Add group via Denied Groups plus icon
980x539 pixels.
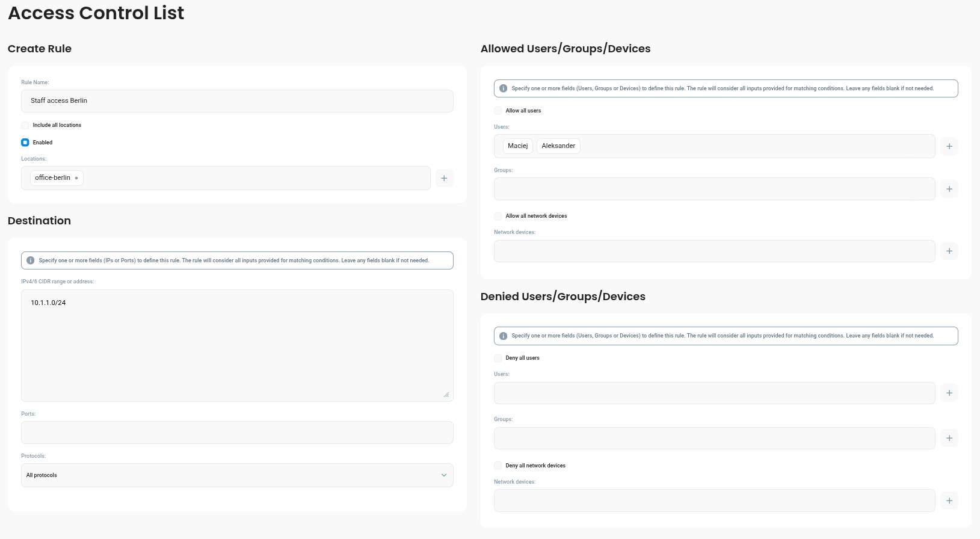[949, 438]
